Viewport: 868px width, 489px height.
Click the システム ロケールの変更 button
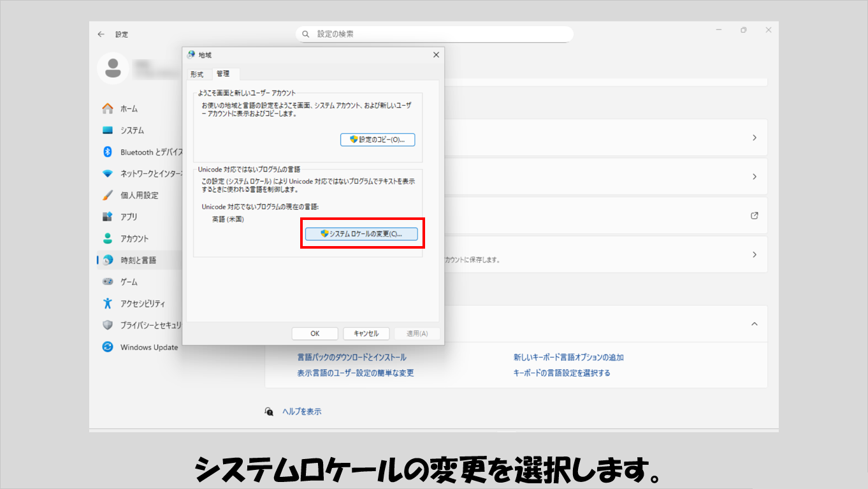[361, 234]
